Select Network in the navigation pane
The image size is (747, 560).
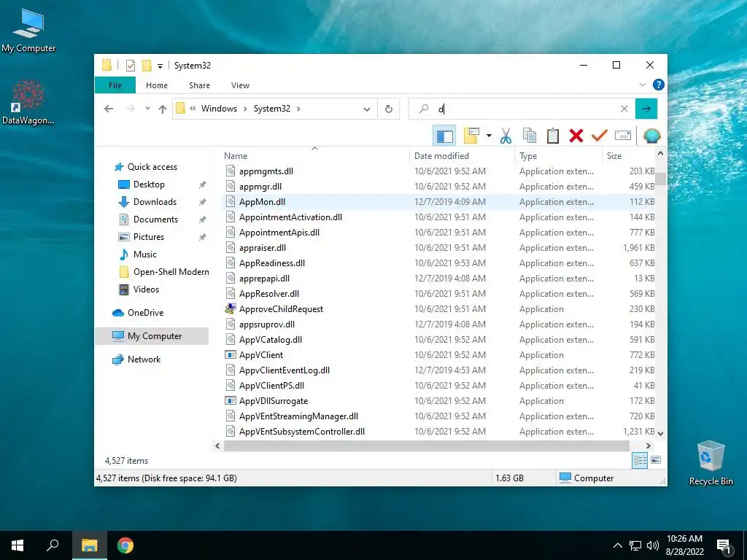pyautogui.click(x=144, y=359)
